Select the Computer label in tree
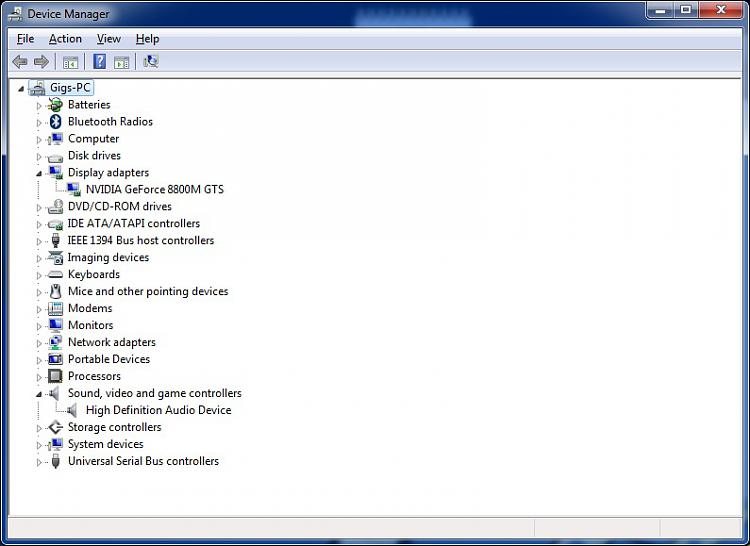 [x=93, y=139]
